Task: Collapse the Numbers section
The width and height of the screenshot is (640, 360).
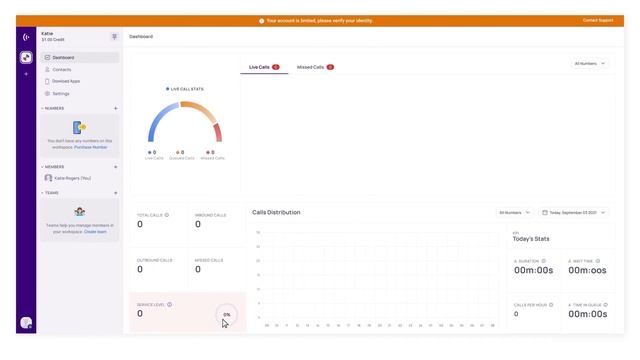Action: coord(42,109)
